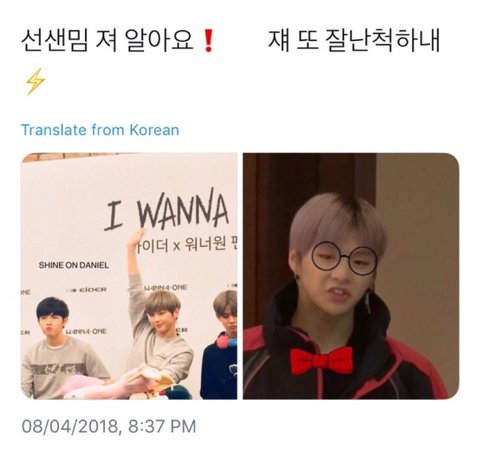
Task: Select the tweet text 쟤 또 잘난척하내
Action: point(354,41)
